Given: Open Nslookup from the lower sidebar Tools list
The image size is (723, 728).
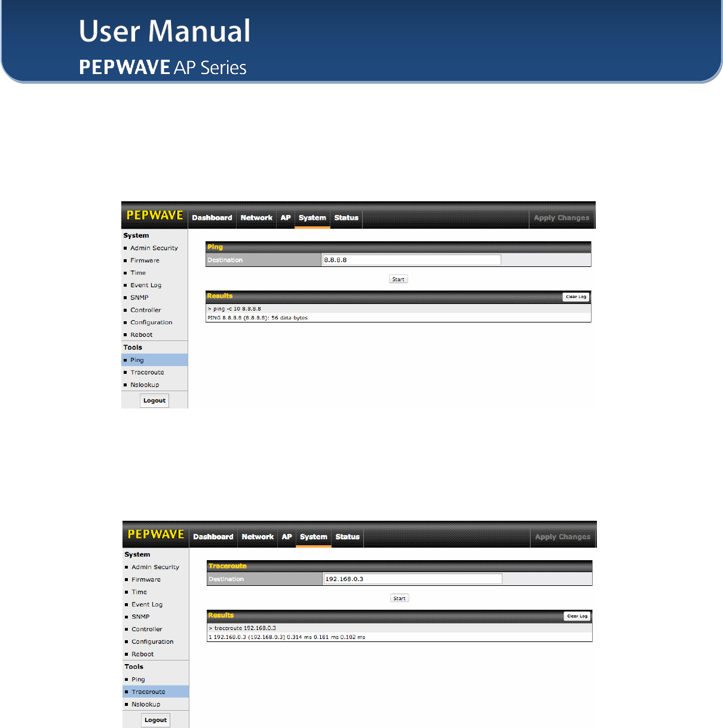Looking at the screenshot, I should point(146,705).
